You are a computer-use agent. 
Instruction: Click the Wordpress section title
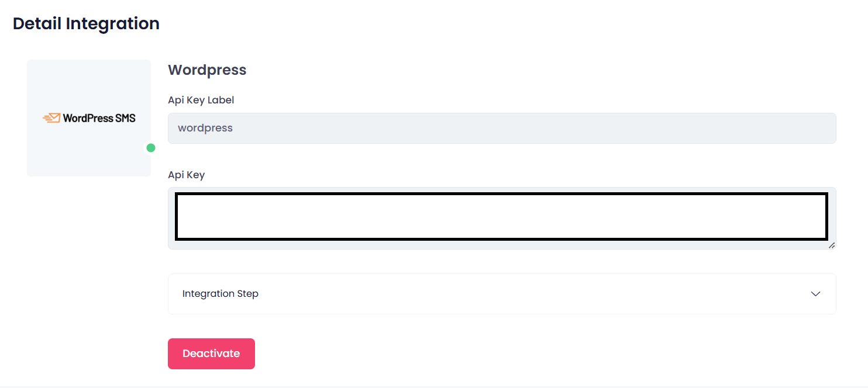coord(207,70)
